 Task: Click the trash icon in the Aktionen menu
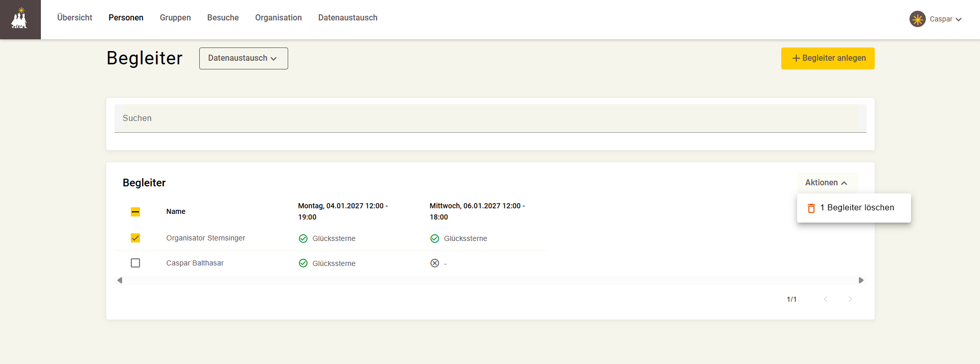point(811,208)
